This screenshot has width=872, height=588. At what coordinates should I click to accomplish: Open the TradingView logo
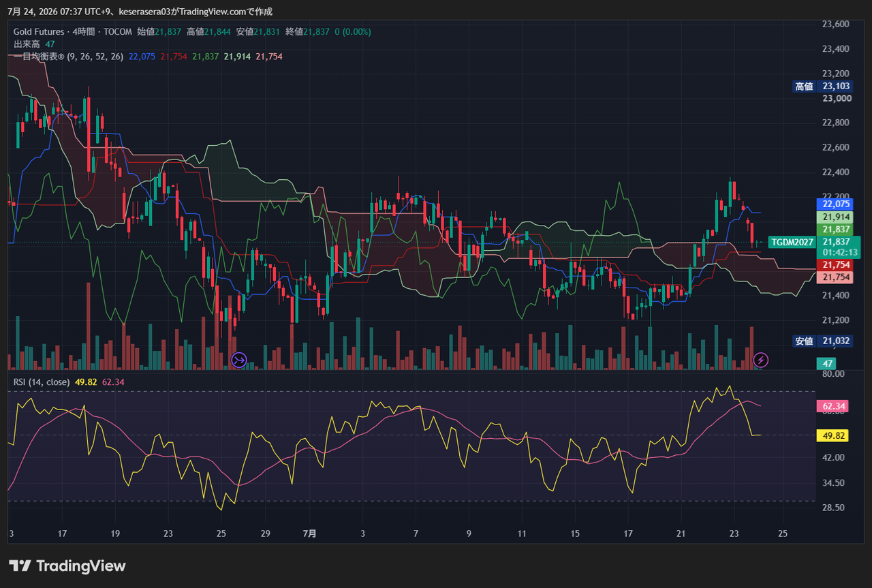67,566
